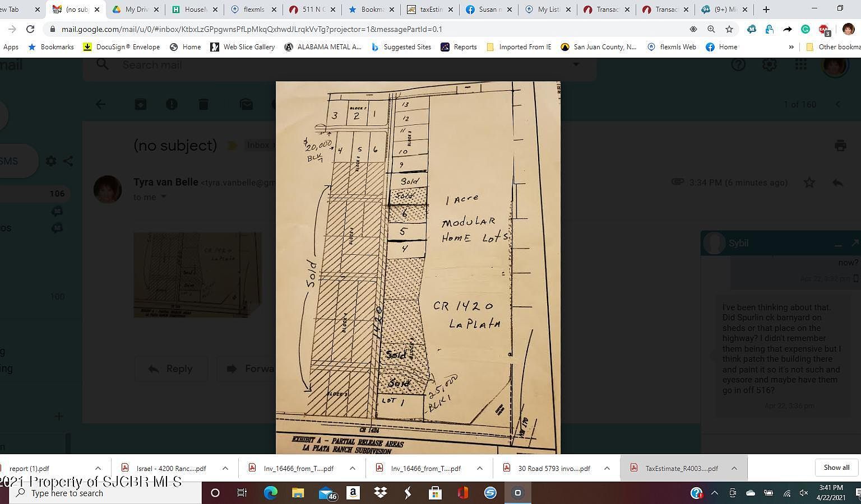This screenshot has width=861, height=504.
Task: Click the print icon for this email
Action: [840, 146]
